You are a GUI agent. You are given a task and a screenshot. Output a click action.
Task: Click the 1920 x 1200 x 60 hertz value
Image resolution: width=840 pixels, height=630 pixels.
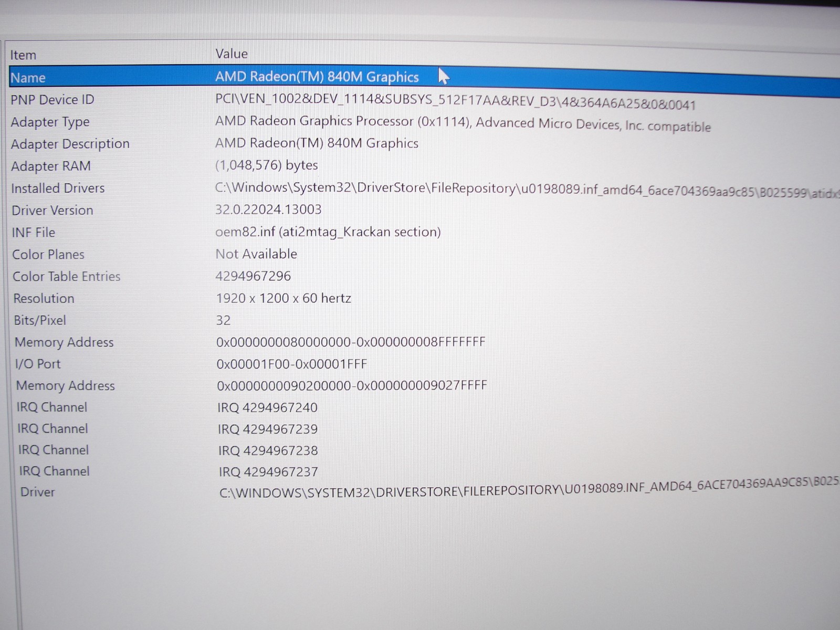[x=283, y=298]
